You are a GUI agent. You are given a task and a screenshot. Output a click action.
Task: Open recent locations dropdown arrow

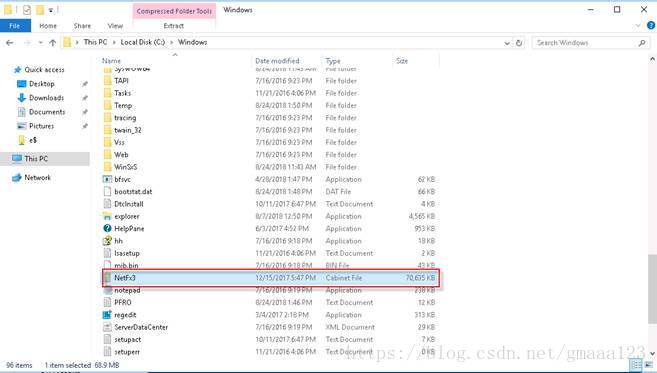(40, 43)
